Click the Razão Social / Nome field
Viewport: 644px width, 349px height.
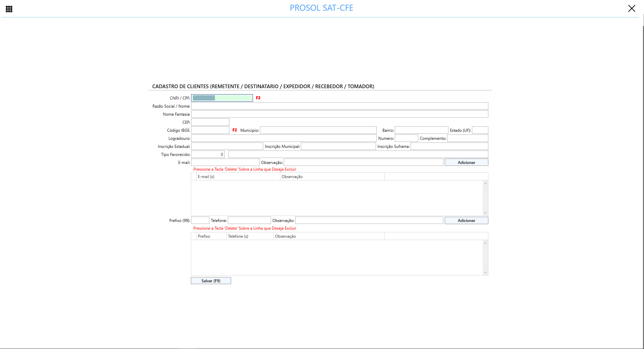[339, 106]
